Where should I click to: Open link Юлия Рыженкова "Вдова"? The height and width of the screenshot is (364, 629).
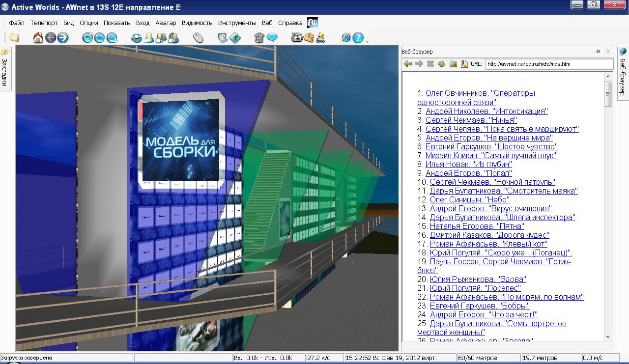tap(478, 279)
